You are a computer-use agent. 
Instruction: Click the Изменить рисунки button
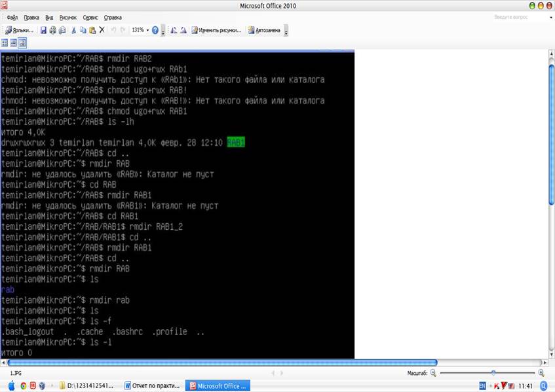216,30
